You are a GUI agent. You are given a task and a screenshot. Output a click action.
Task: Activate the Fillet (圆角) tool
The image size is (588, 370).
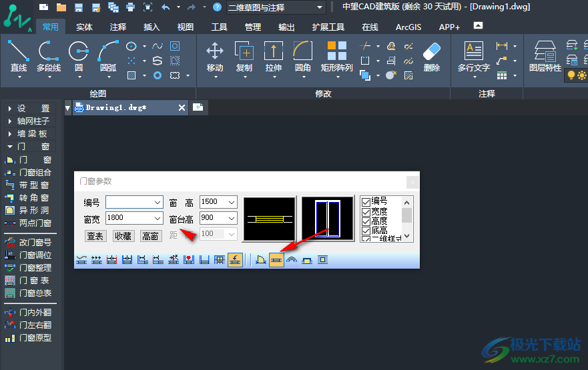pyautogui.click(x=303, y=57)
